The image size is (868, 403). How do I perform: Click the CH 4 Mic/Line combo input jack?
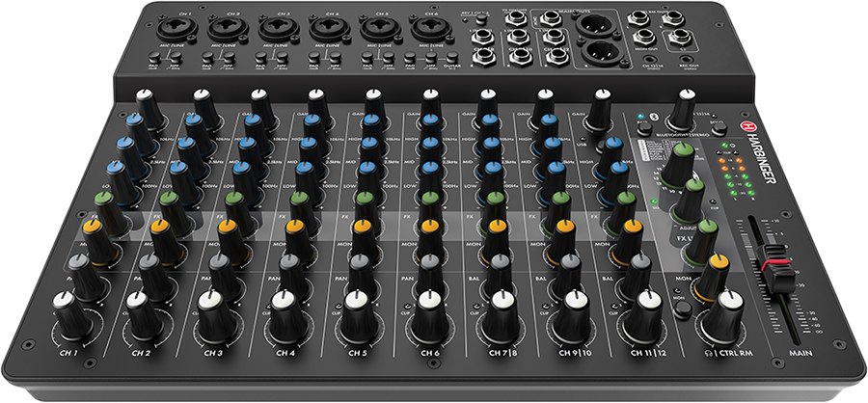point(330,29)
